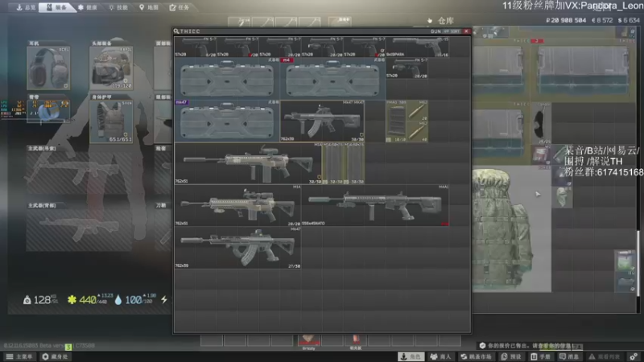Open the weapon case tagged mk47
Screen dimensions: 644x362
coord(227,121)
